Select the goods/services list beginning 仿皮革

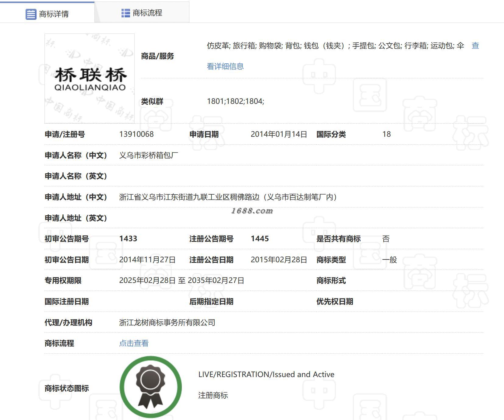tap(335, 46)
